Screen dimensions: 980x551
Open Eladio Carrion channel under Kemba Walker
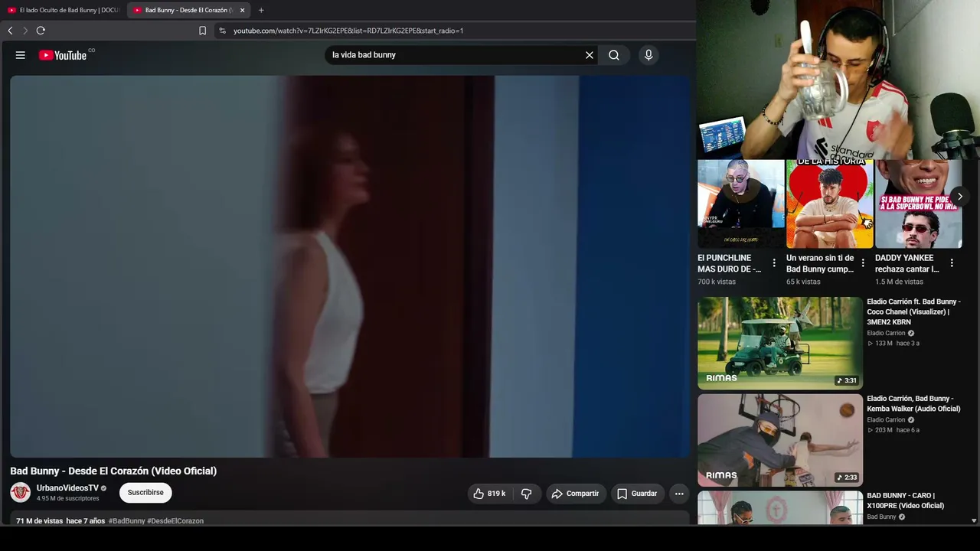pos(886,420)
